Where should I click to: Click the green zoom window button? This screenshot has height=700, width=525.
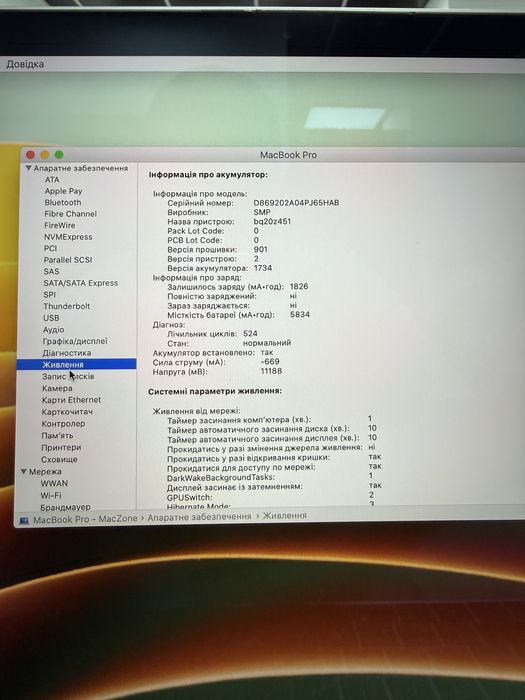point(59,155)
